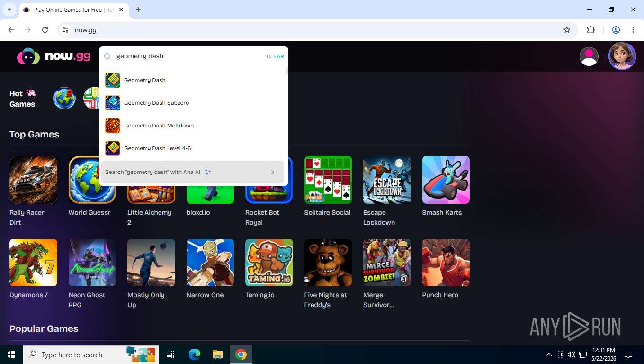
Task: Click the Rocket Bot Royal title
Action: [262, 218]
